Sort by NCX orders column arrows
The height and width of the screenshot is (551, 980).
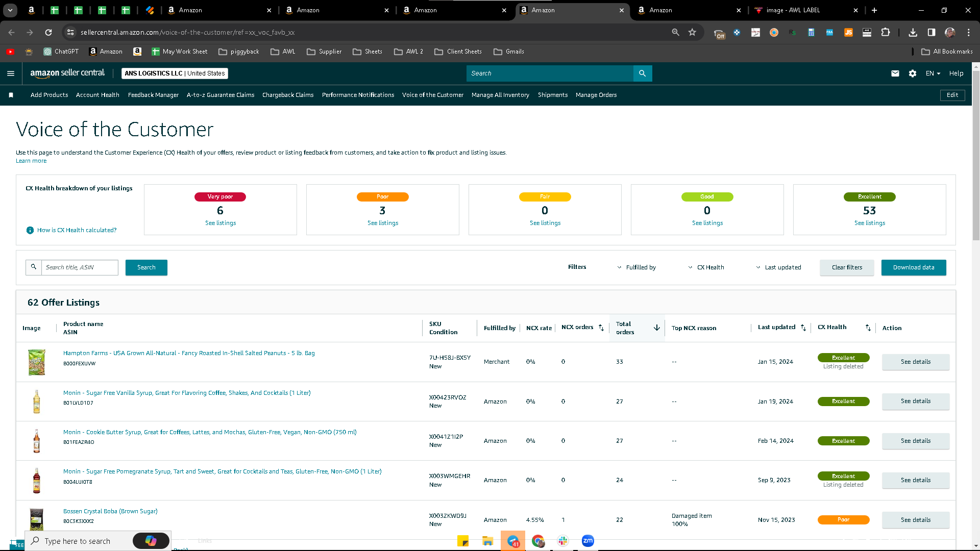pyautogui.click(x=601, y=328)
